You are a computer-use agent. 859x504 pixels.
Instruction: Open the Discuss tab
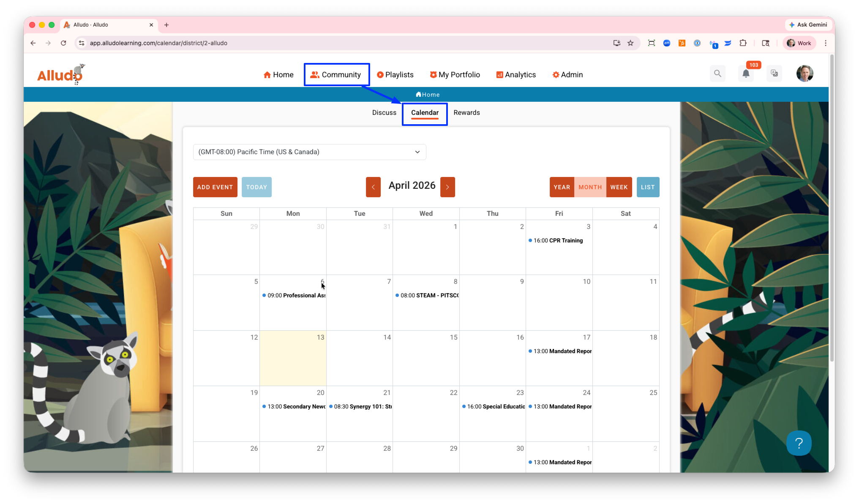coord(384,112)
